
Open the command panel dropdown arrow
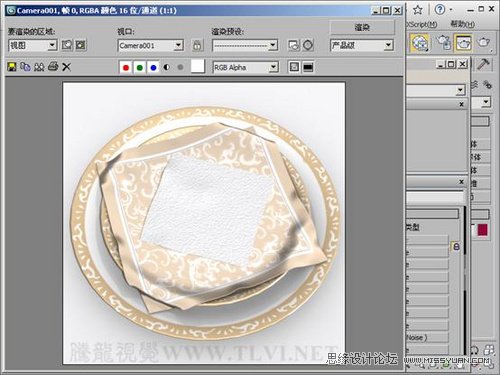point(486,102)
